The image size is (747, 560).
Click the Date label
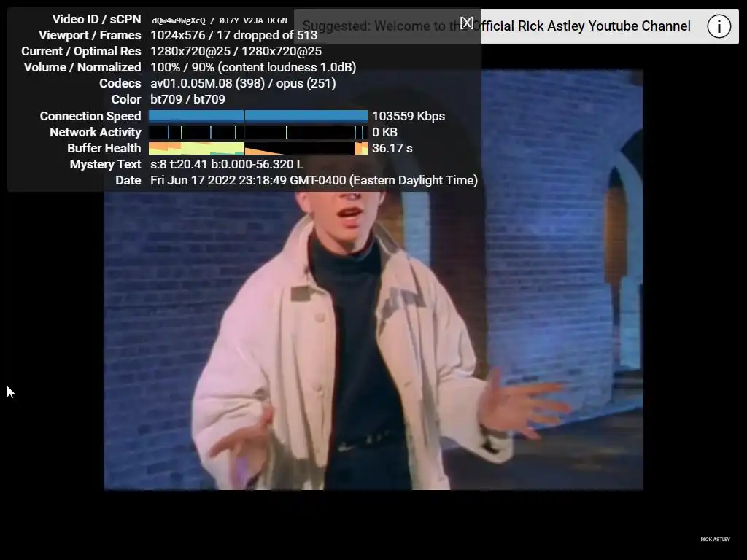(x=128, y=181)
